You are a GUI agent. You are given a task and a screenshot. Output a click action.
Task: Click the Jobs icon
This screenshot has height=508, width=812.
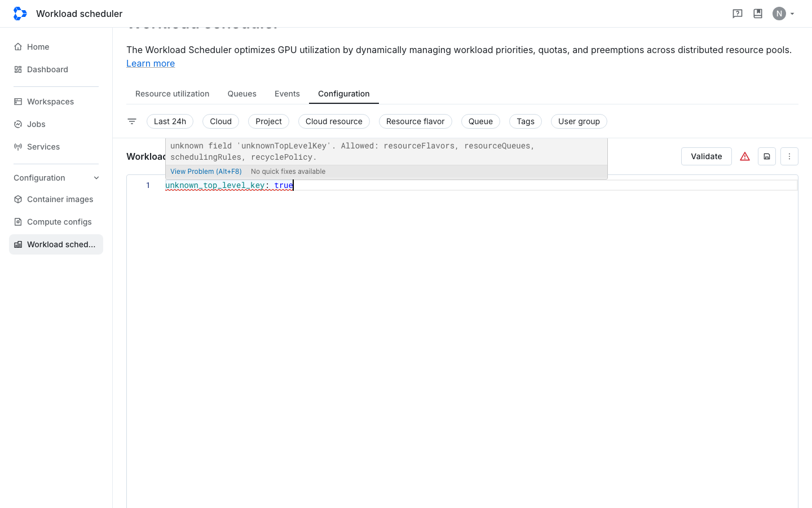pyautogui.click(x=18, y=124)
